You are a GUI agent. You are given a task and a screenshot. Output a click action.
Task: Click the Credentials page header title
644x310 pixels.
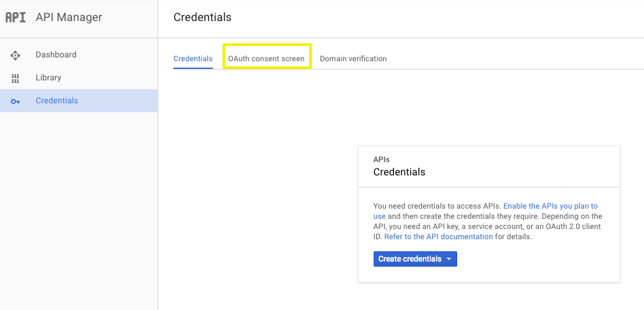(203, 17)
